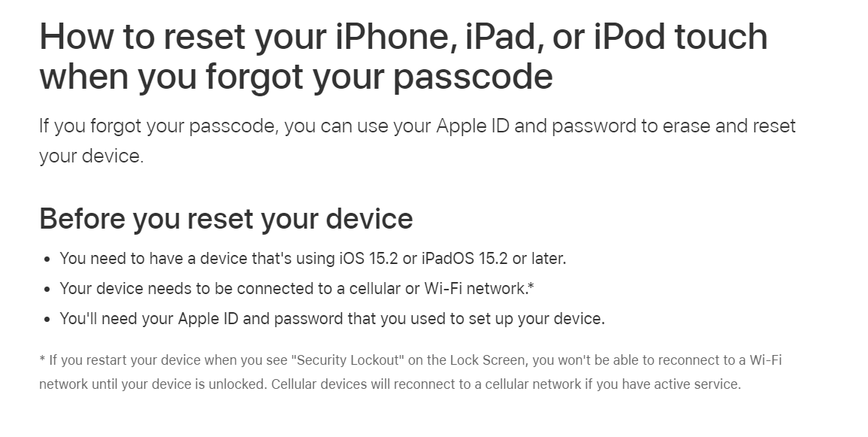Click the asterisk at the start of the footnote

point(42,360)
